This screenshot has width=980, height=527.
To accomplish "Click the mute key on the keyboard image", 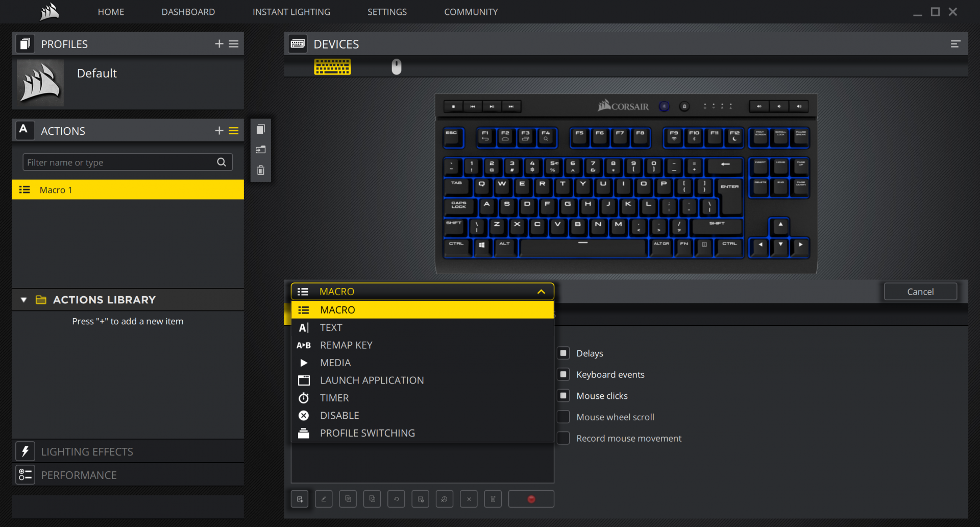I will tap(759, 106).
